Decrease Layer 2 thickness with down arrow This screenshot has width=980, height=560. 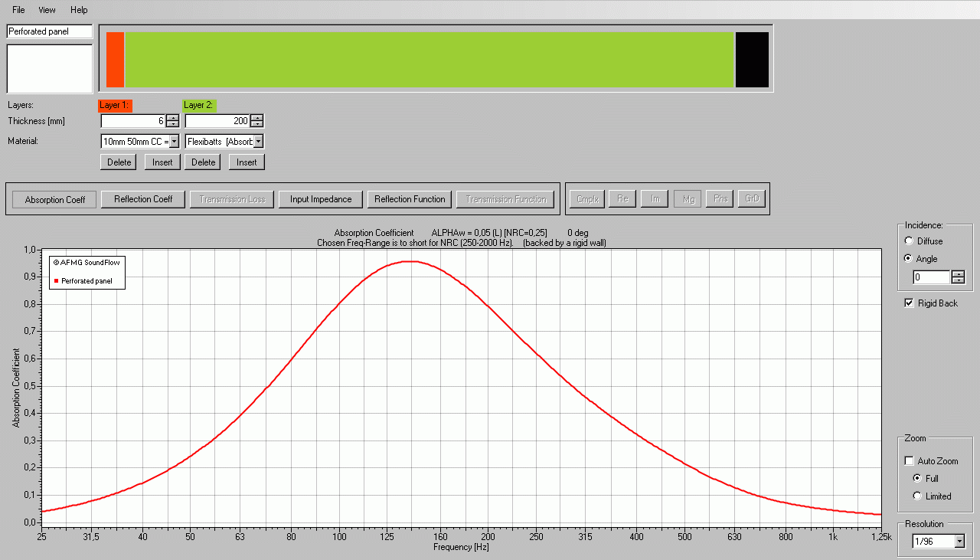point(256,124)
